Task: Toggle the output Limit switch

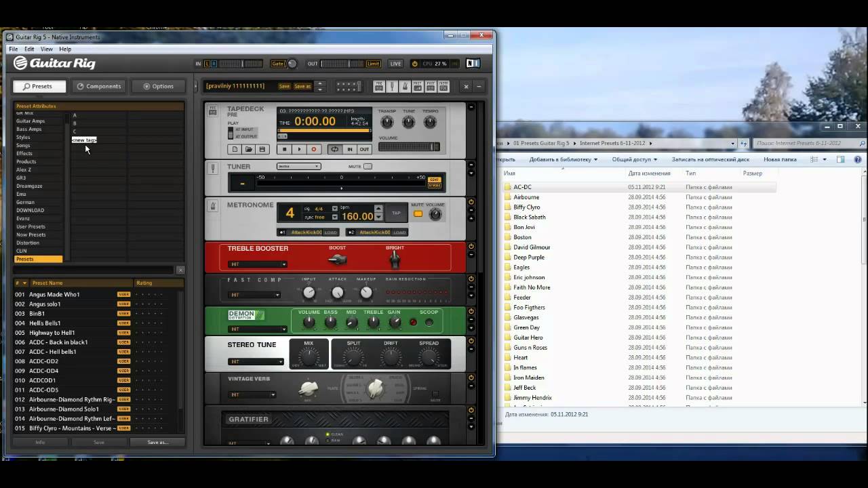Action: point(373,64)
